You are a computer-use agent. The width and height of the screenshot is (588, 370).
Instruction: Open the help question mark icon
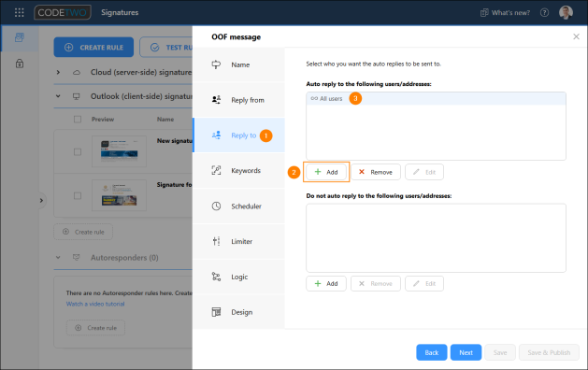click(544, 13)
